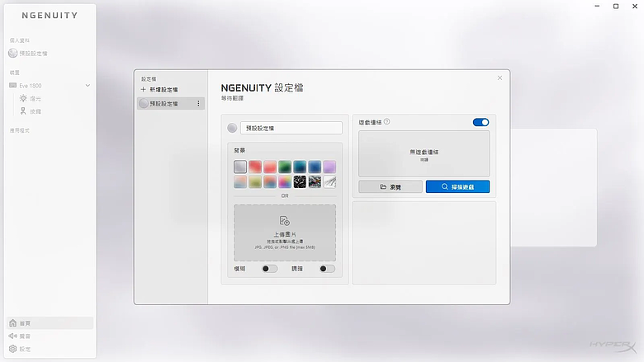The height and width of the screenshot is (362, 644).
Task: Choose the teal background swatch
Action: 300,167
